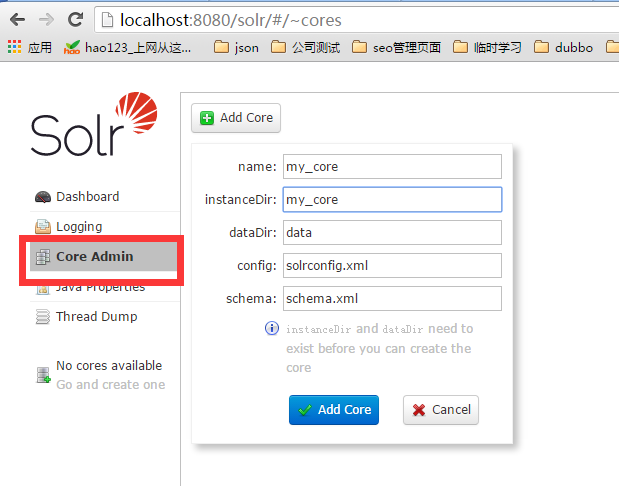
Task: Click the config: field label
Action: pos(257,266)
